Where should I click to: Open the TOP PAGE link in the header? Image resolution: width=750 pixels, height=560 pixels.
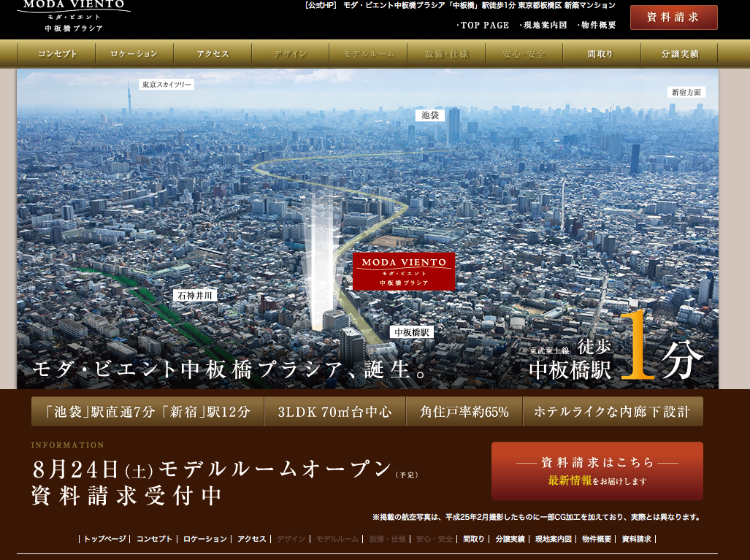click(x=483, y=25)
